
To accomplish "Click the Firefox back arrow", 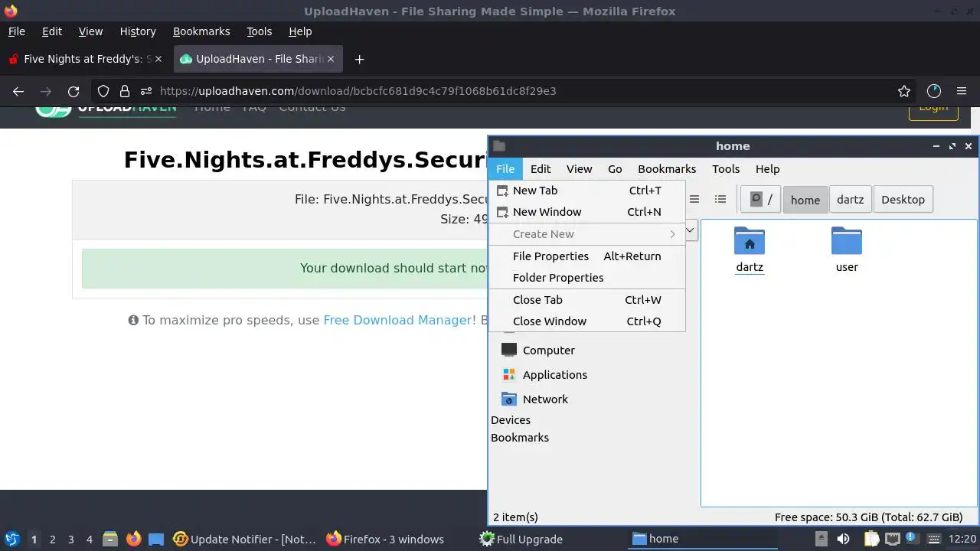I will (x=18, y=91).
